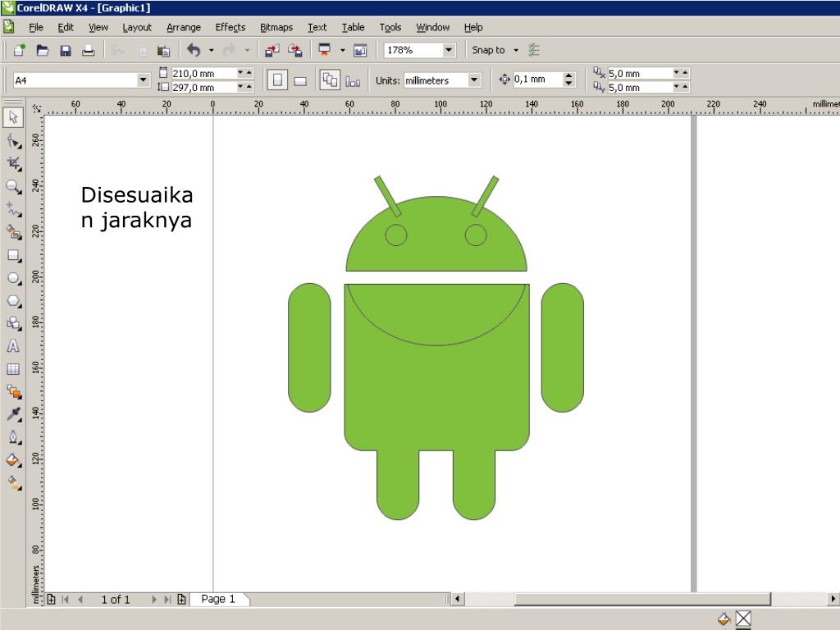Viewport: 840px width, 630px height.
Task: Select the Ellipse tool
Action: [13, 278]
